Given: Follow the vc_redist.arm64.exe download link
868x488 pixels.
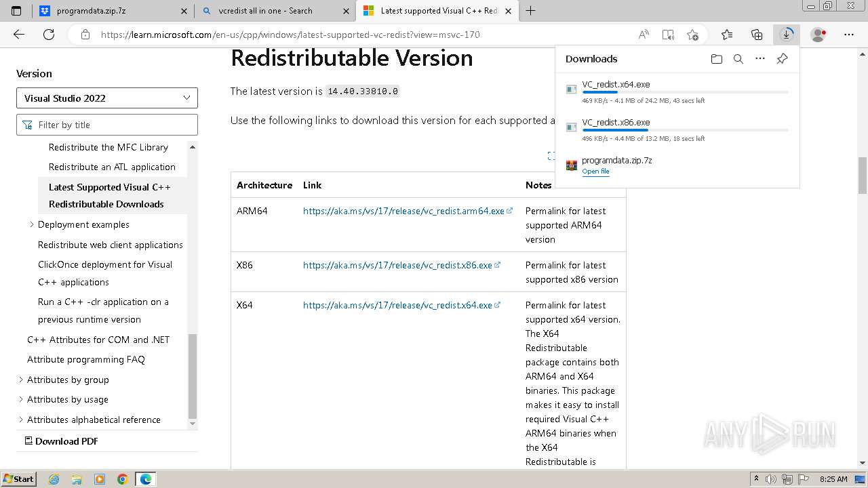Looking at the screenshot, I should (408, 211).
